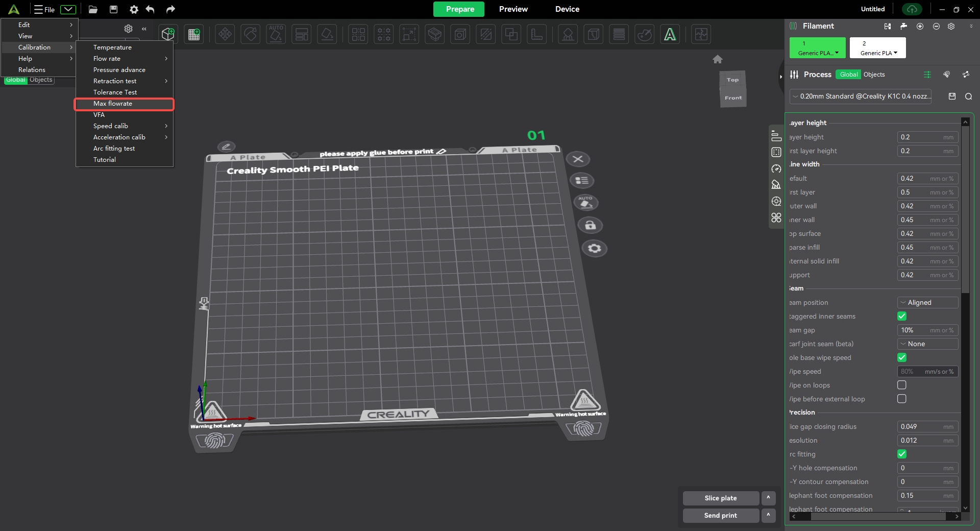Viewport: 980px width, 531px height.
Task: Click the Slice plate button
Action: point(720,498)
